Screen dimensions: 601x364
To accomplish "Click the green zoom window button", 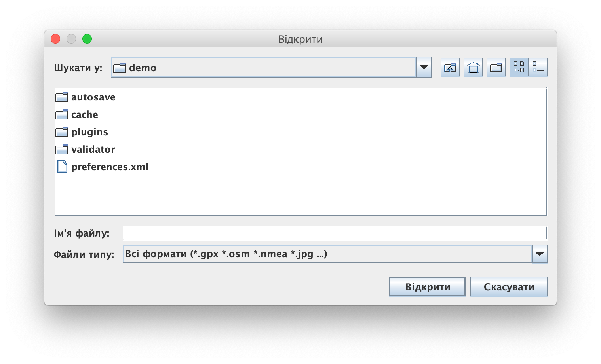I will tap(87, 39).
